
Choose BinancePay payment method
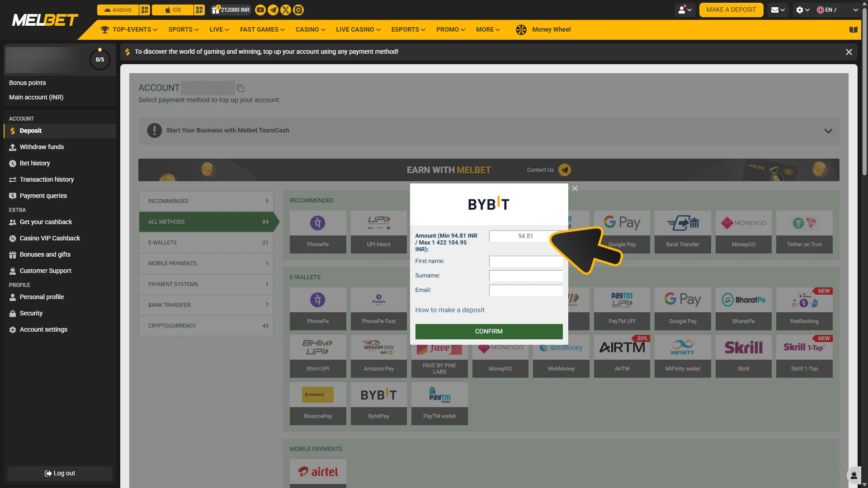(318, 404)
